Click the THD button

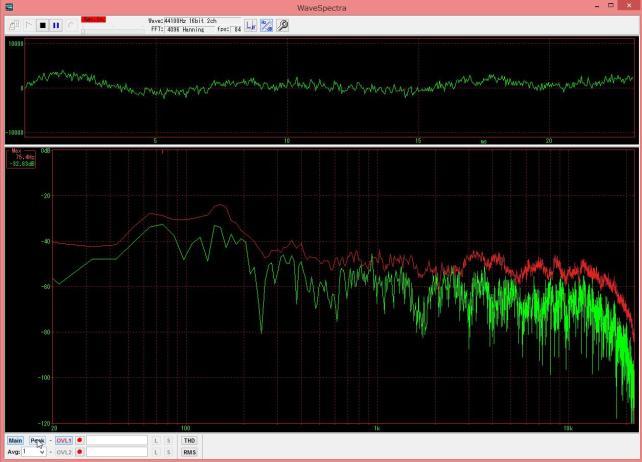tap(189, 440)
